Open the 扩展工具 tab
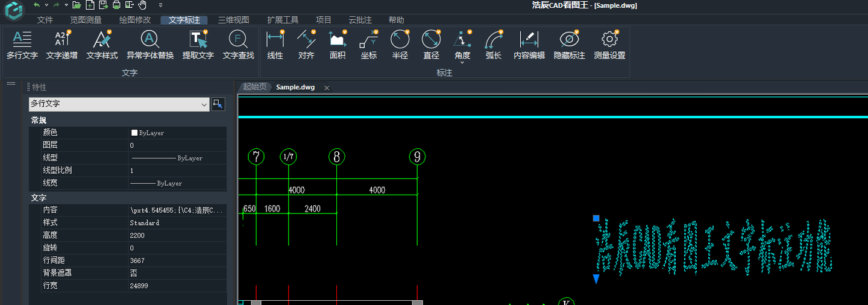The image size is (868, 305). point(283,20)
